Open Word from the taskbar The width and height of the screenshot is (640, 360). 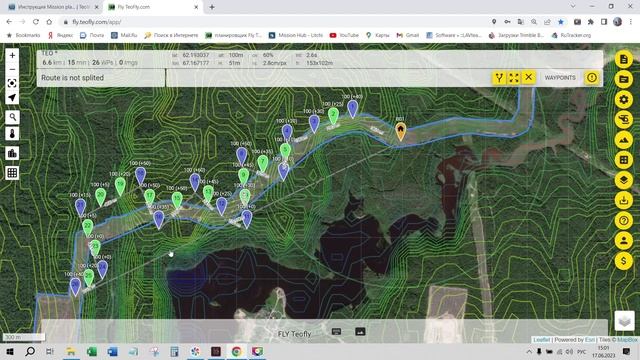point(113,351)
